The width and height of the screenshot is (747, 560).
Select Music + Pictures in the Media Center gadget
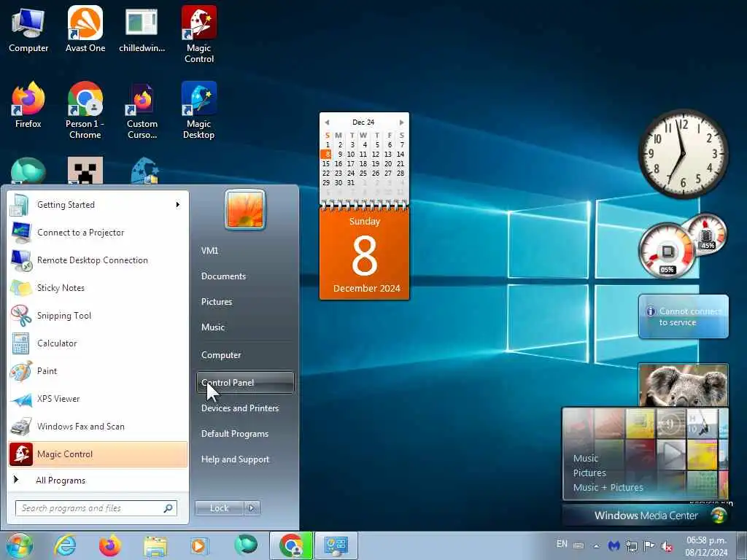[608, 487]
